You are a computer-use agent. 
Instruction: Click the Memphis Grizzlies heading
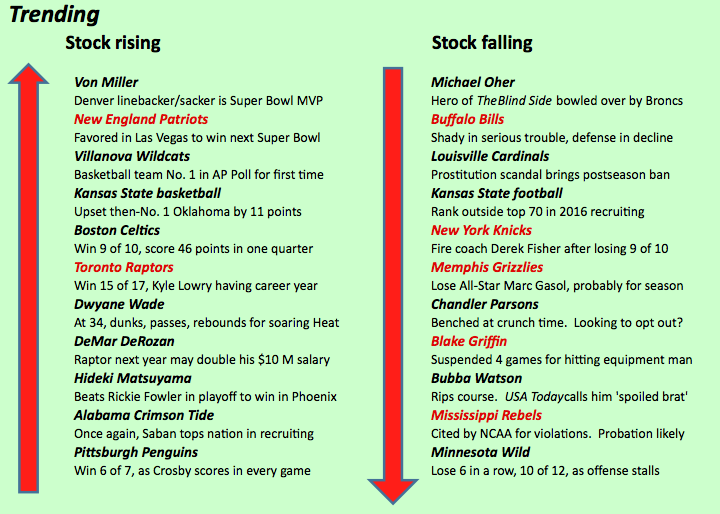487,267
